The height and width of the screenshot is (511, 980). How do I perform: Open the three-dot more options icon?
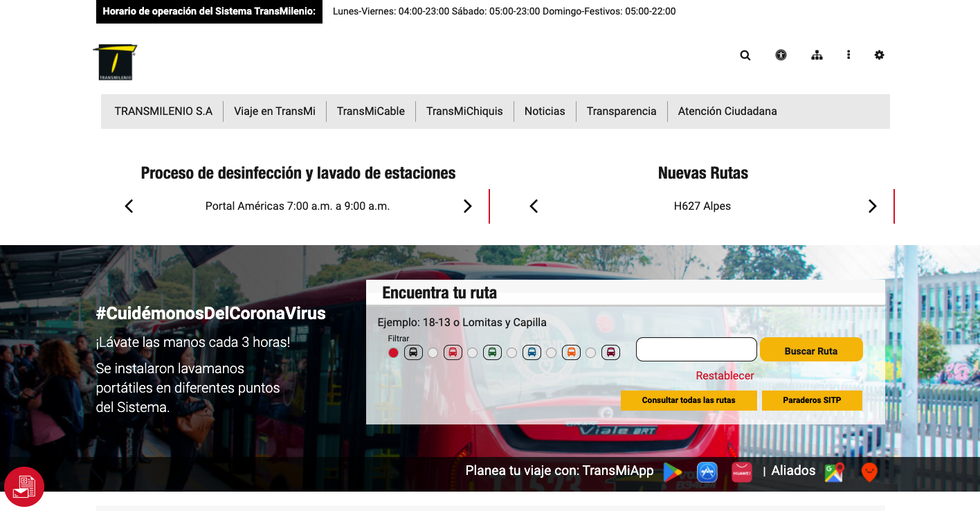(849, 55)
